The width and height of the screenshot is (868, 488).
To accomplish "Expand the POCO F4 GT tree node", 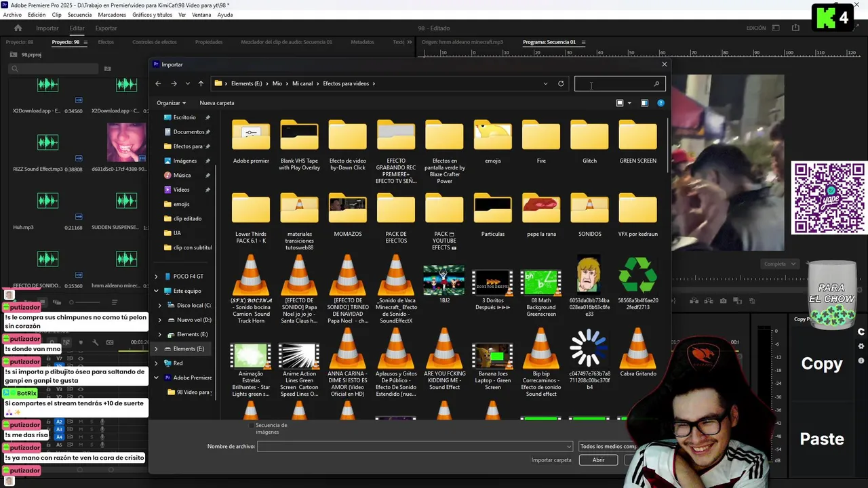I will coord(156,277).
